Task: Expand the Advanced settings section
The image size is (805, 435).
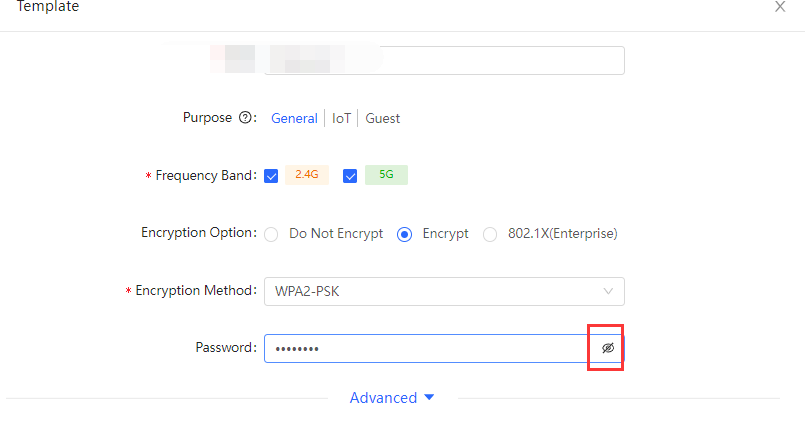Action: [392, 398]
